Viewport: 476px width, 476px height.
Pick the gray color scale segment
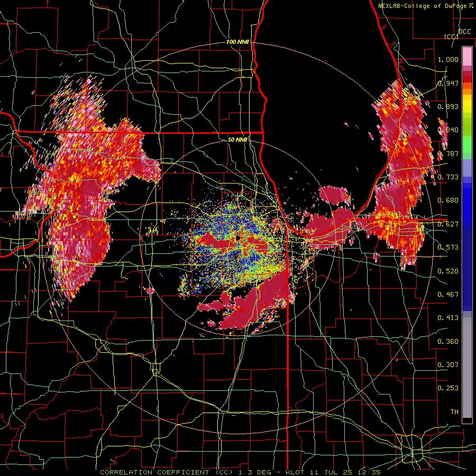(x=467, y=368)
